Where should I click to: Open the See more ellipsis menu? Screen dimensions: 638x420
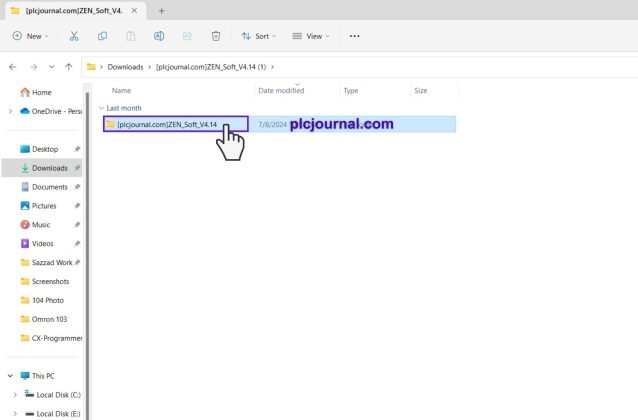(x=354, y=36)
